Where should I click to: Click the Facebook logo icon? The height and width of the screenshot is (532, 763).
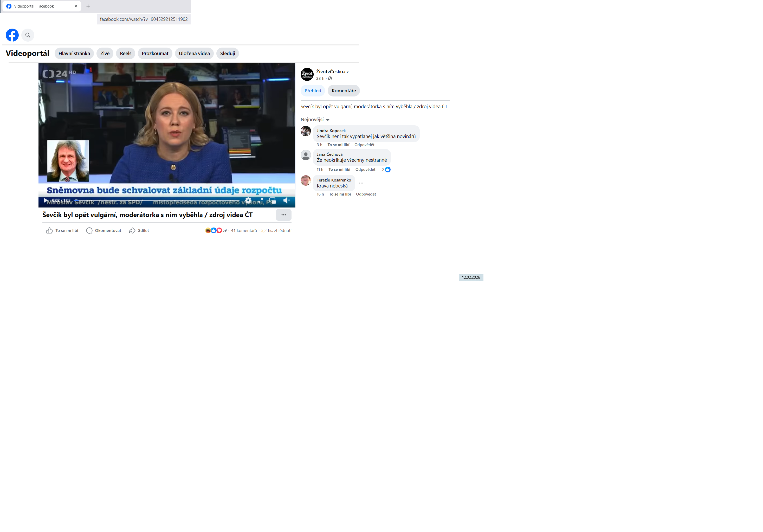click(x=12, y=35)
